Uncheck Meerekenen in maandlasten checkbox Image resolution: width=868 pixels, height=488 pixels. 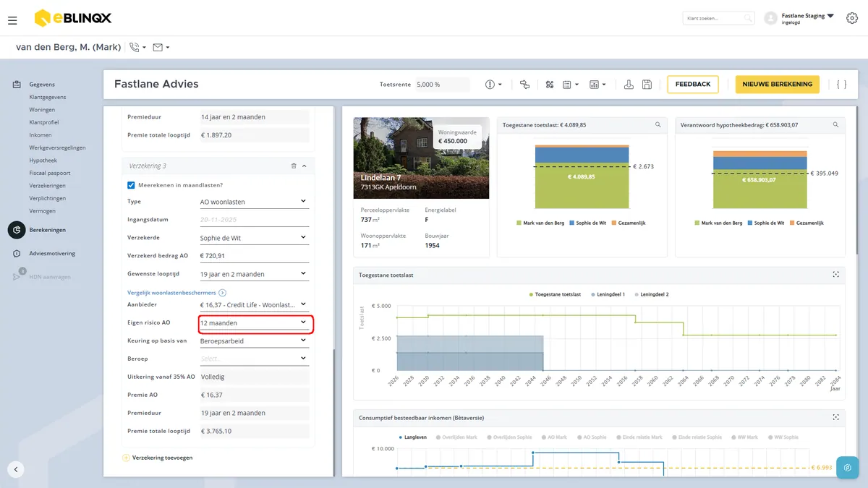131,185
